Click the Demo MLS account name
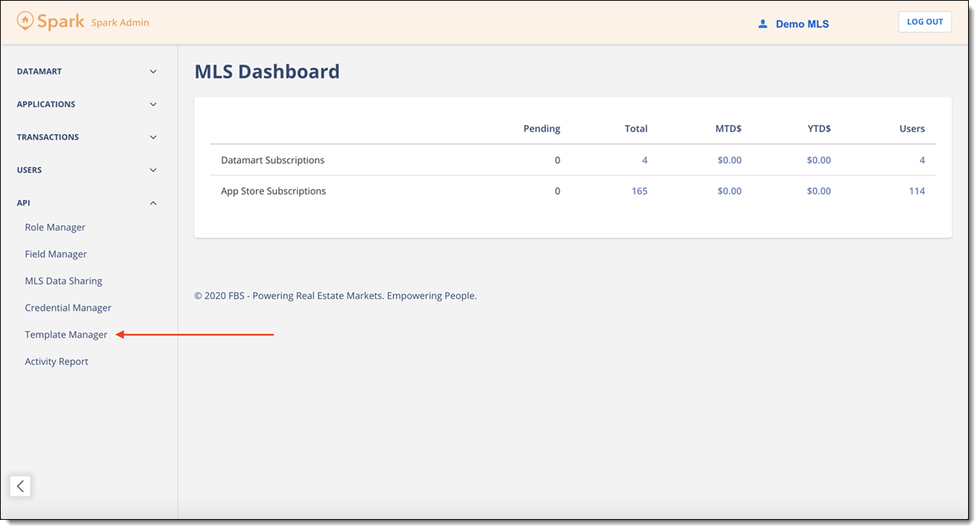The width and height of the screenshot is (980, 531). point(802,25)
